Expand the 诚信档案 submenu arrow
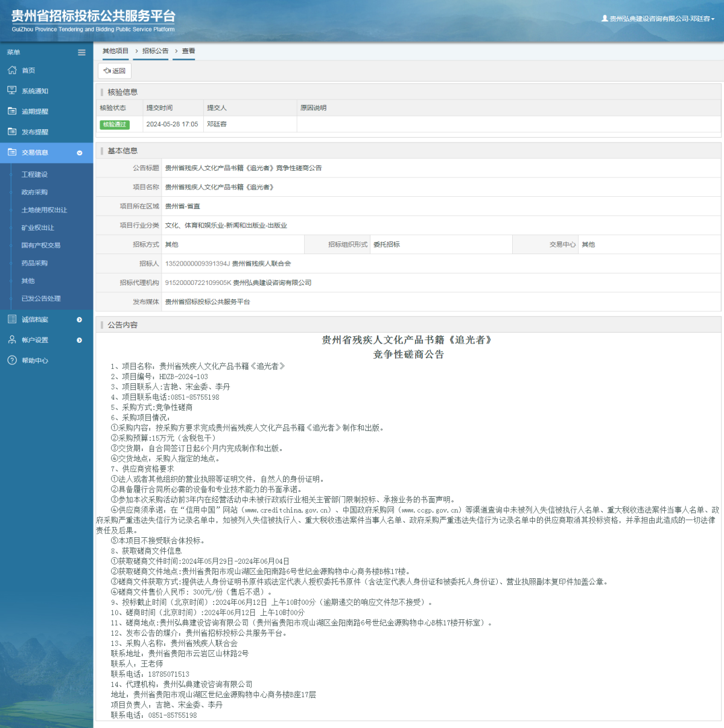This screenshot has height=728, width=724. coord(80,320)
